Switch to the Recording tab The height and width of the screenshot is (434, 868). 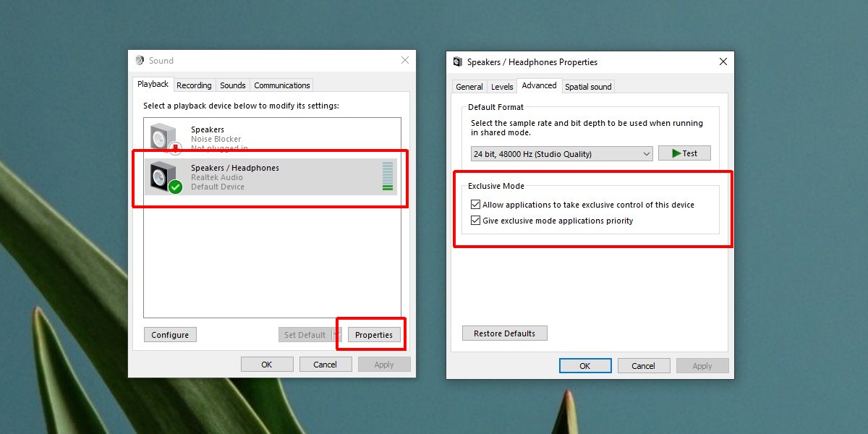[x=195, y=85]
